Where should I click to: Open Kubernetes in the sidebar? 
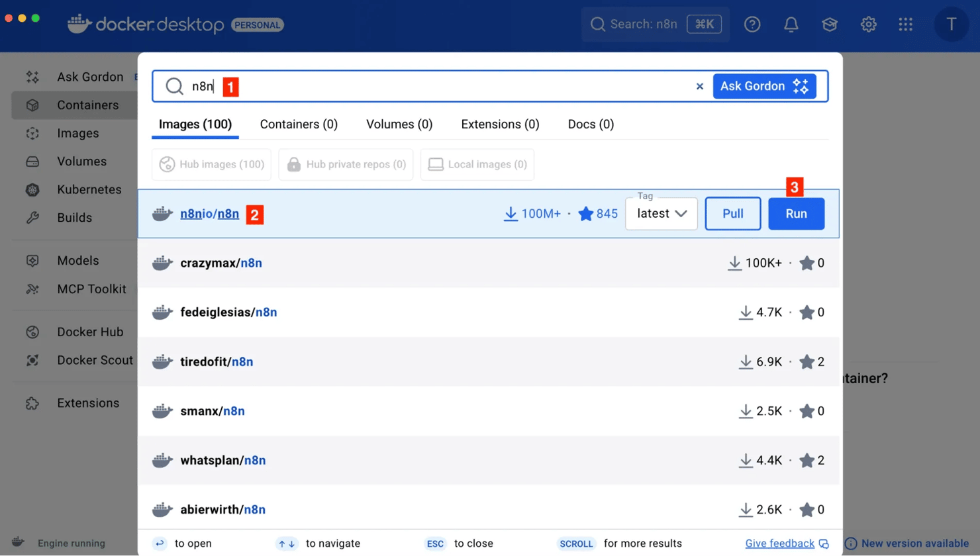[89, 189]
